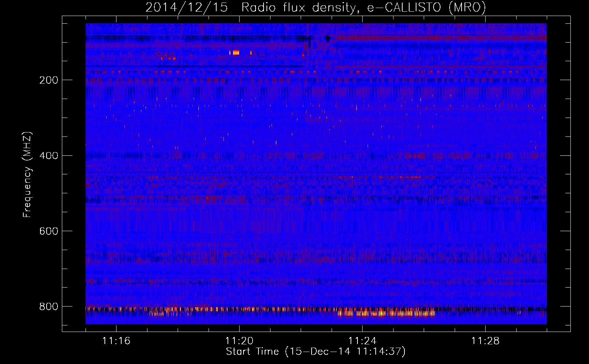Click the 600 frequency tick label
Image resolution: width=589 pixels, height=364 pixels.
click(x=49, y=231)
